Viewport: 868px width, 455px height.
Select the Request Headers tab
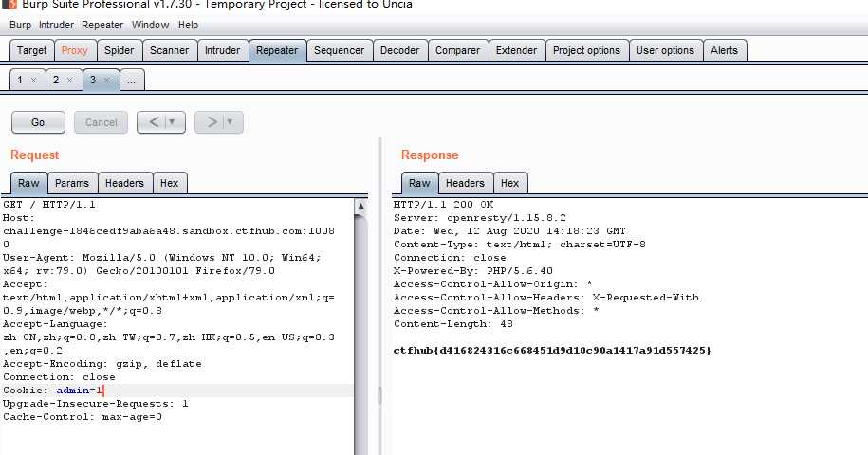(x=124, y=183)
